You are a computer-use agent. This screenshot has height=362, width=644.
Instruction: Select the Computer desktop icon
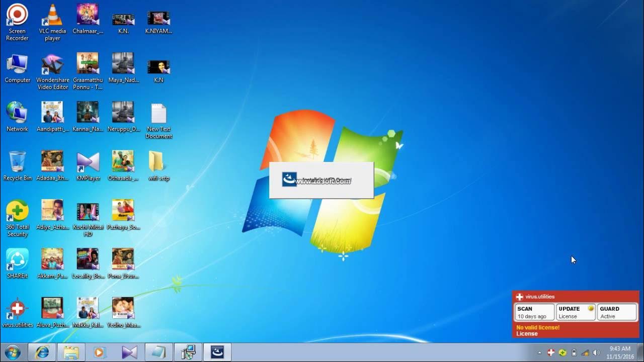click(17, 68)
